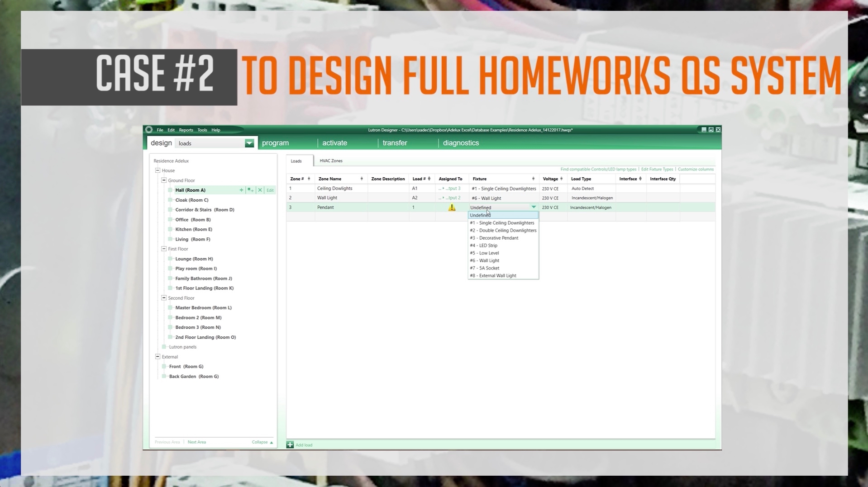The width and height of the screenshot is (868, 487).
Task: Select the Loads tab
Action: (x=296, y=161)
